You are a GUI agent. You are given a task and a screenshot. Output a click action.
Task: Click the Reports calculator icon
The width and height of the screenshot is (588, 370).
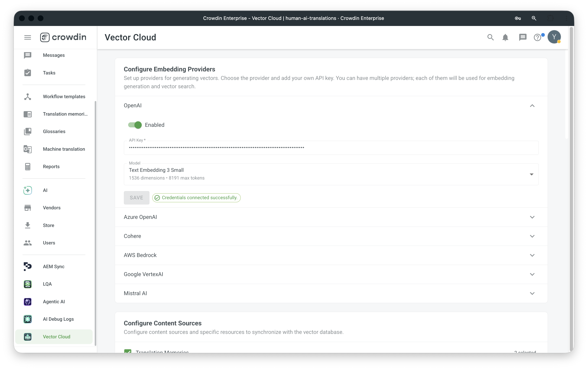point(28,167)
